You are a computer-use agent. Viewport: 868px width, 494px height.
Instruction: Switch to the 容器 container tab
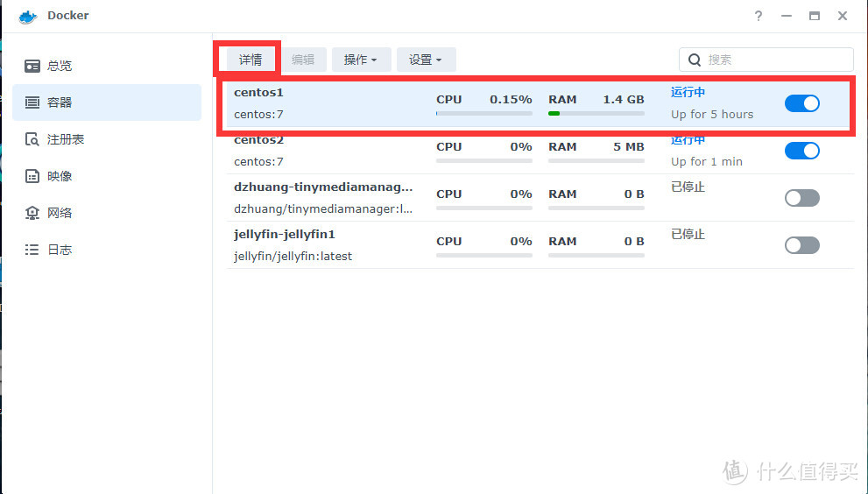click(107, 102)
